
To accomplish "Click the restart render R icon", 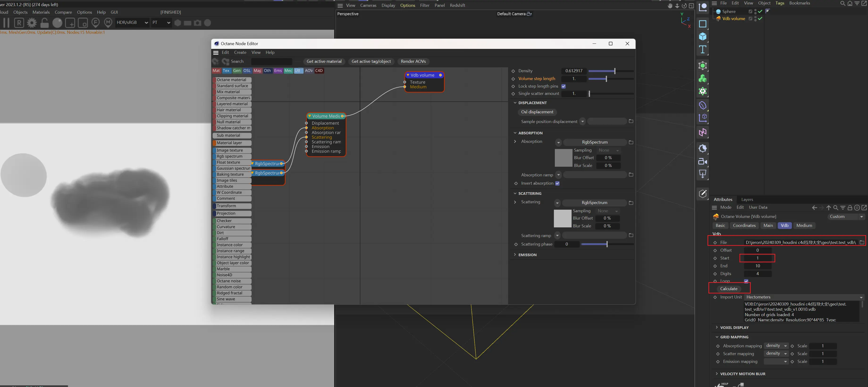I will click(x=19, y=23).
